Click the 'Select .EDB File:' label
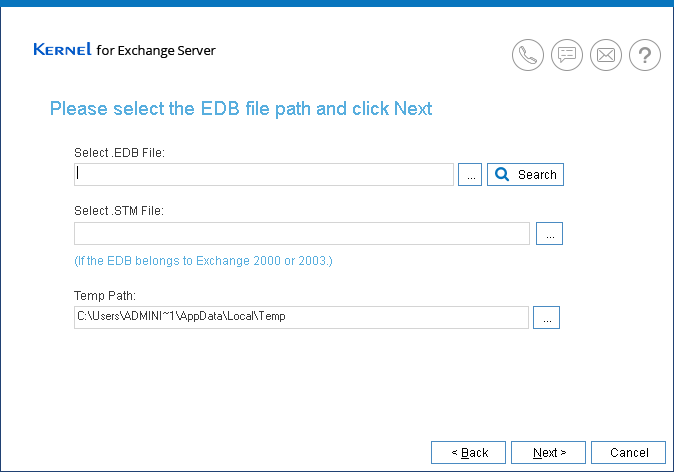The image size is (674, 472). pos(119,153)
